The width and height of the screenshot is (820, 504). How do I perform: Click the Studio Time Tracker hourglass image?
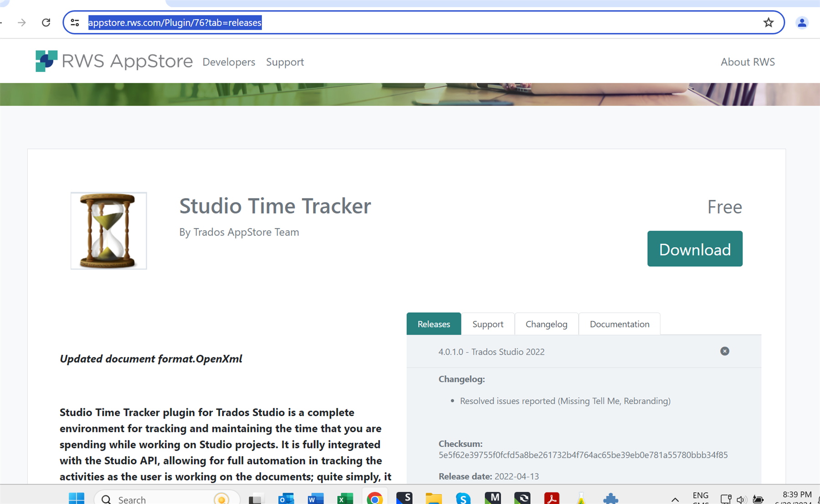[108, 230]
